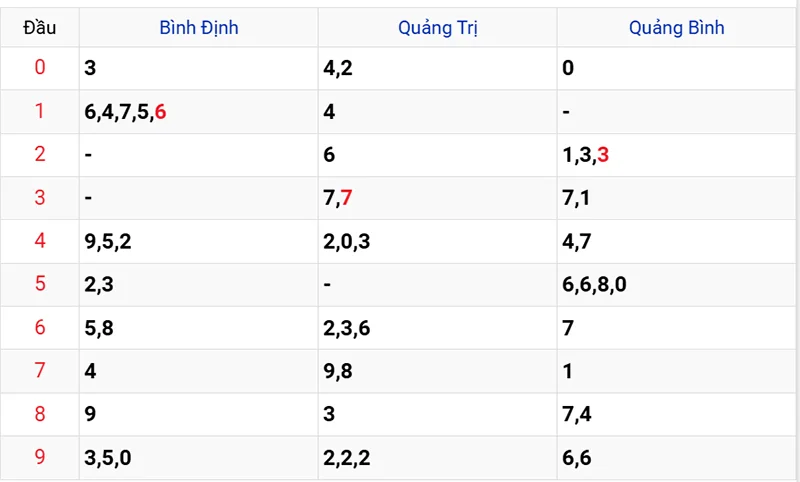Viewport: 800px width, 482px height.
Task: Open the Bình Định column header link
Action: pyautogui.click(x=198, y=28)
